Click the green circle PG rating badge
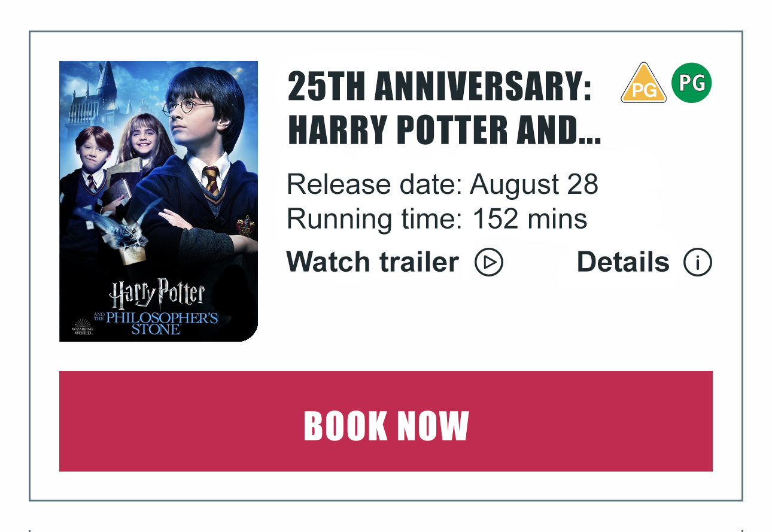Screen dimensions: 772x532 tap(692, 83)
